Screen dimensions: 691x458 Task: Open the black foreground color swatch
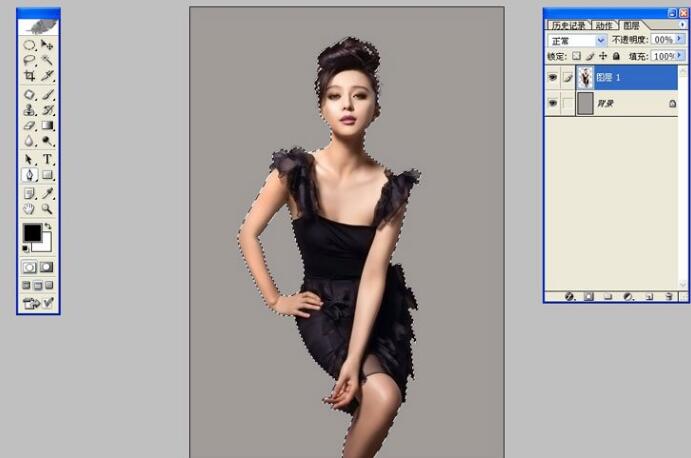[x=32, y=233]
